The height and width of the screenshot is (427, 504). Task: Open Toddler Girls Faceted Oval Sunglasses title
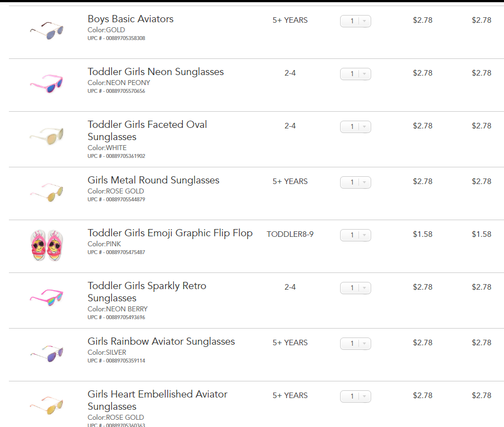(147, 125)
